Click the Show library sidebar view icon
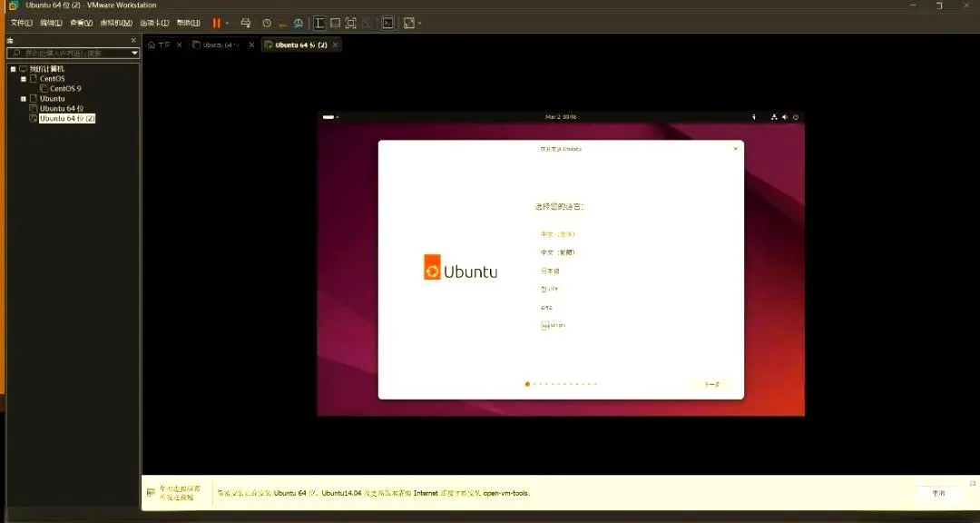Screen dimensions: 980x523 pos(319,23)
